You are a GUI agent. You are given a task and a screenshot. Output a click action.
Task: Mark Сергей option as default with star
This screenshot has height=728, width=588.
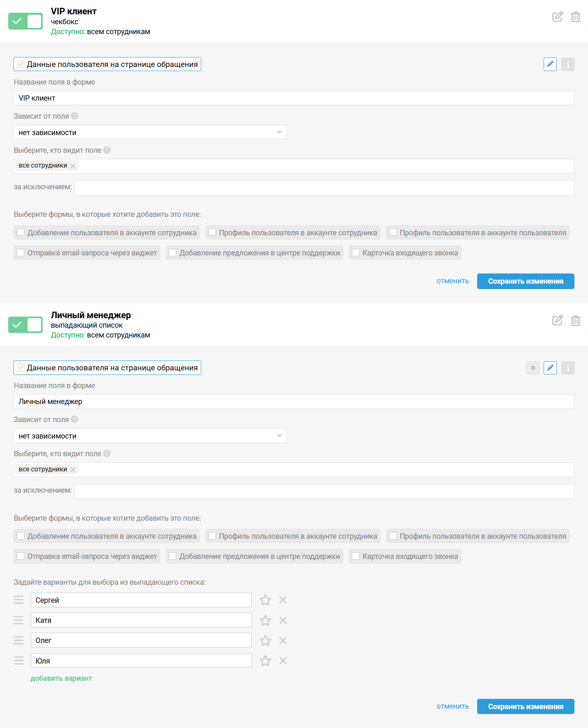point(265,600)
